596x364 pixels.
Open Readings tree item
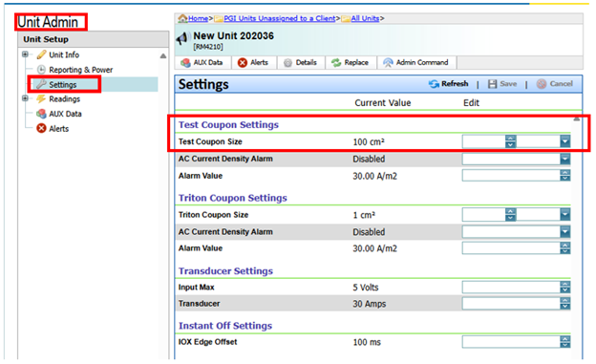[x=64, y=99]
